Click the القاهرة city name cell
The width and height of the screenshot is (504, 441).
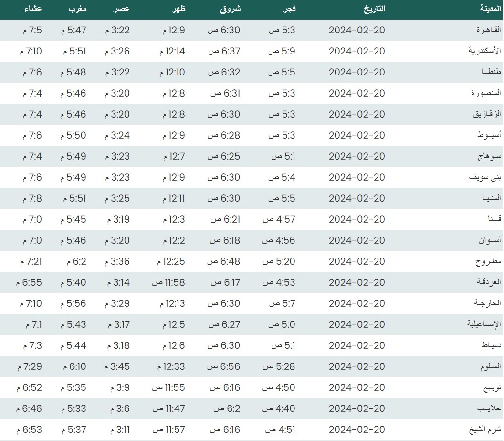pyautogui.click(x=489, y=30)
